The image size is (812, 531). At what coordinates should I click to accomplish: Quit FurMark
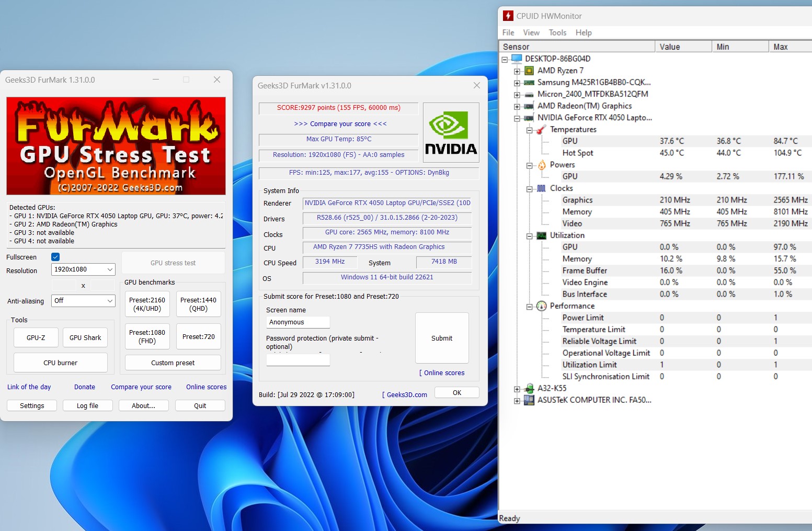200,405
